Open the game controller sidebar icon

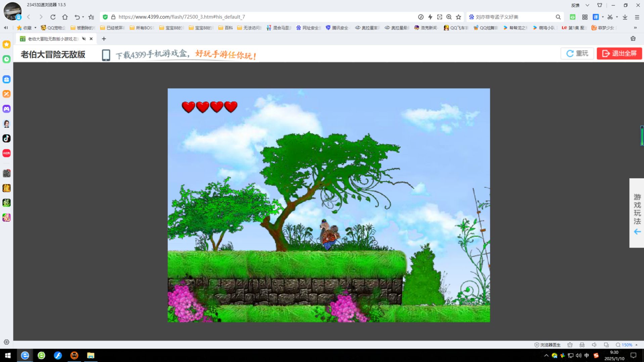point(6,109)
